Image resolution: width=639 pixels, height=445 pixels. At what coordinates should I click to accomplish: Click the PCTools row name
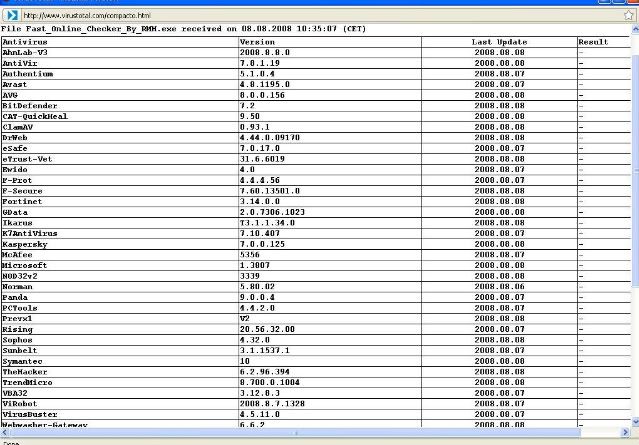(x=20, y=308)
